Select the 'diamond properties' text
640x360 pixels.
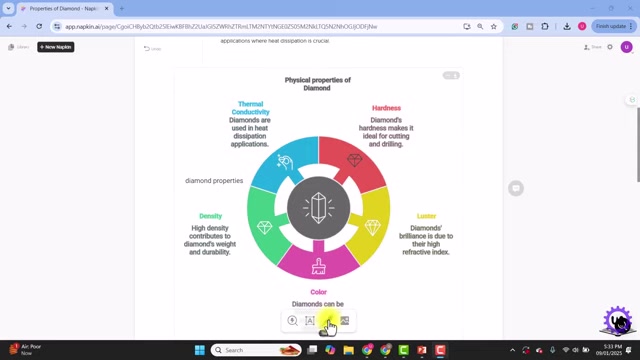coord(214,180)
